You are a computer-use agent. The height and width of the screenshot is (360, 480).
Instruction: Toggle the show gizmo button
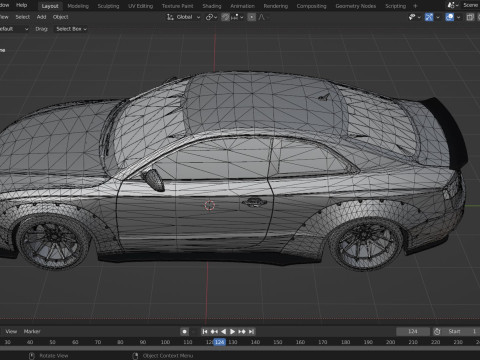[429, 17]
